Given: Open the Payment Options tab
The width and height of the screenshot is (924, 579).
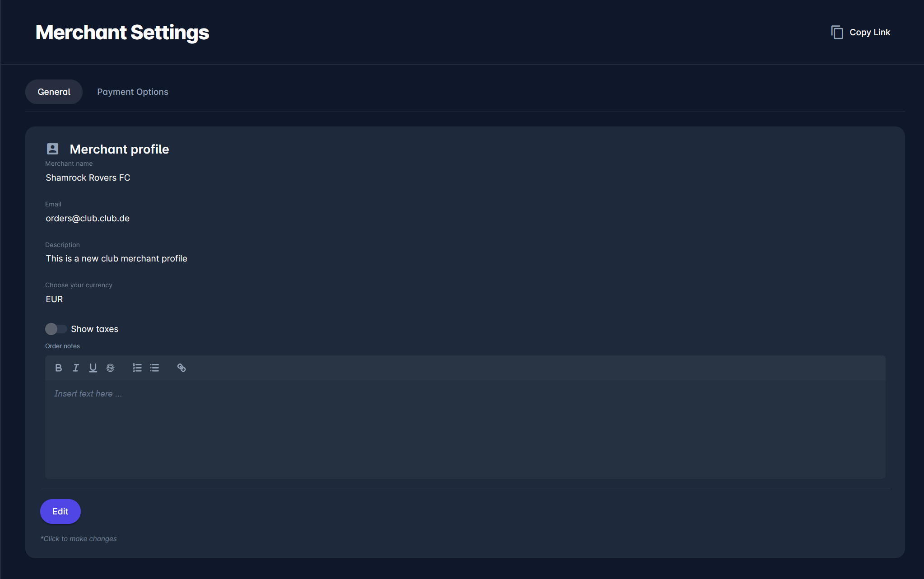Looking at the screenshot, I should (x=133, y=92).
